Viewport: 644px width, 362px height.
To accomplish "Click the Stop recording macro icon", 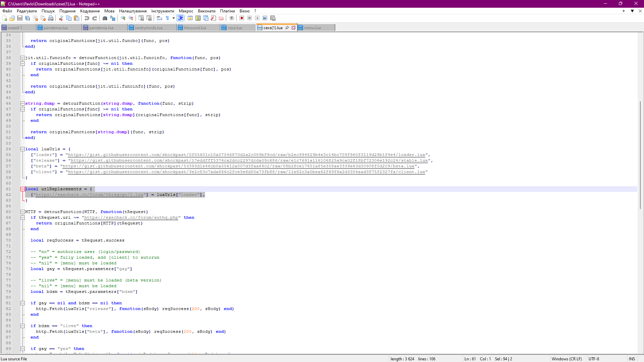I will click(249, 18).
